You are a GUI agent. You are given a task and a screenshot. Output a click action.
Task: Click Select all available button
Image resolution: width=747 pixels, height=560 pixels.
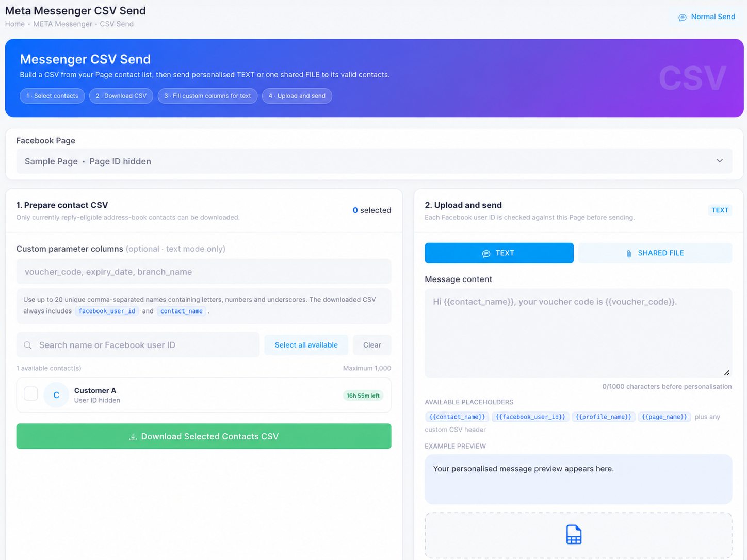tap(306, 345)
